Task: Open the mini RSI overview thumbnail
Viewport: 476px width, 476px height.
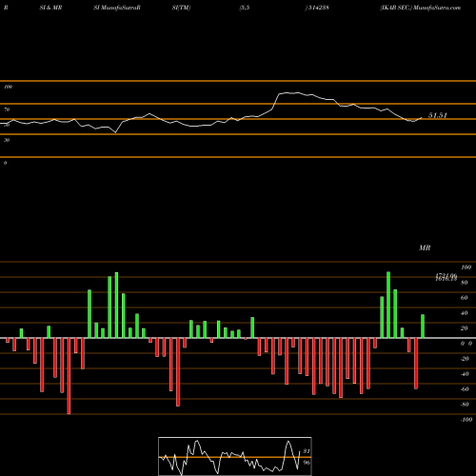Action: [x=235, y=456]
